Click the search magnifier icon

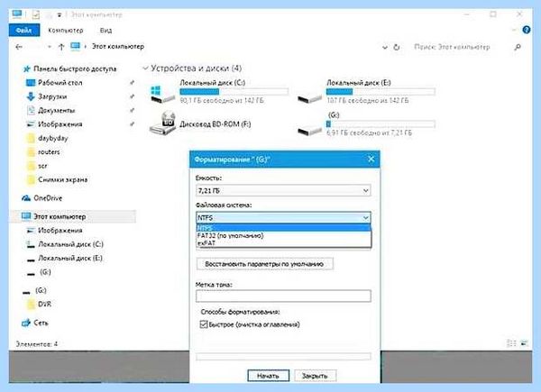[518, 47]
